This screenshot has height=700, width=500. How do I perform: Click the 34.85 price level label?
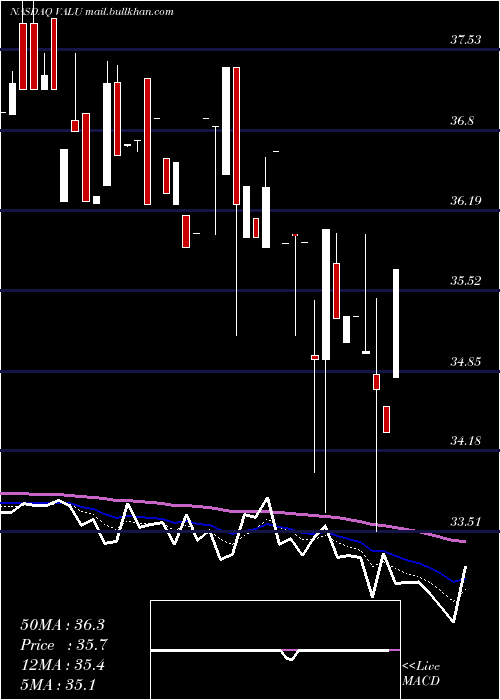tap(465, 361)
